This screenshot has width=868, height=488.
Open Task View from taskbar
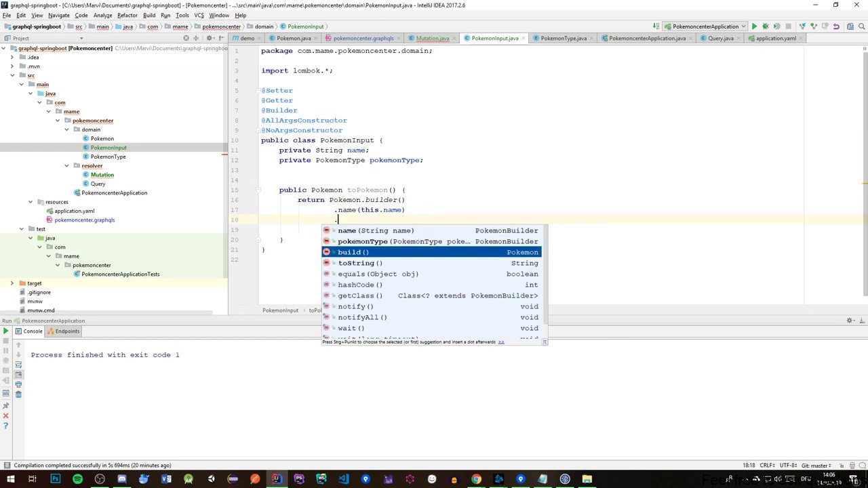33,479
